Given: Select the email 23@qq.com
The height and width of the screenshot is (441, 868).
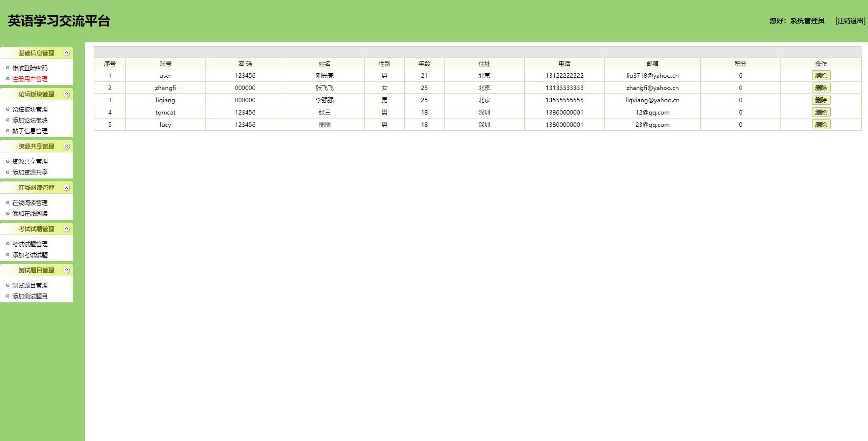Looking at the screenshot, I should 653,125.
